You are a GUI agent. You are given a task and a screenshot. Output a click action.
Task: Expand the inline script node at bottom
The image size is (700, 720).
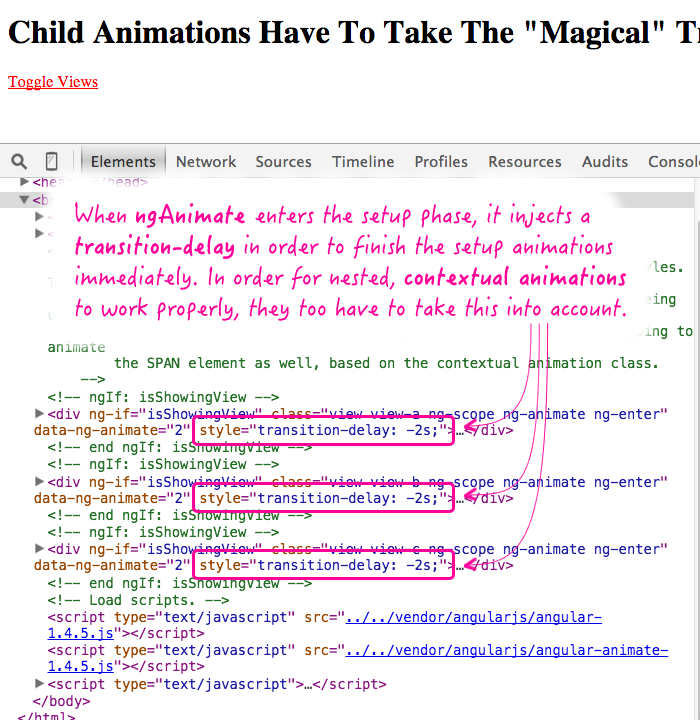pos(40,684)
